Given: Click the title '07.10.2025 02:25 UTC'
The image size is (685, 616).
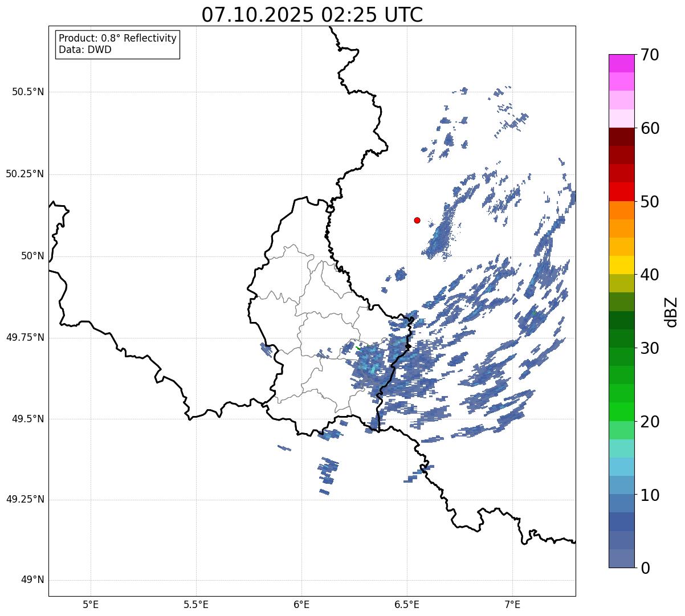Looking at the screenshot, I should coord(312,15).
